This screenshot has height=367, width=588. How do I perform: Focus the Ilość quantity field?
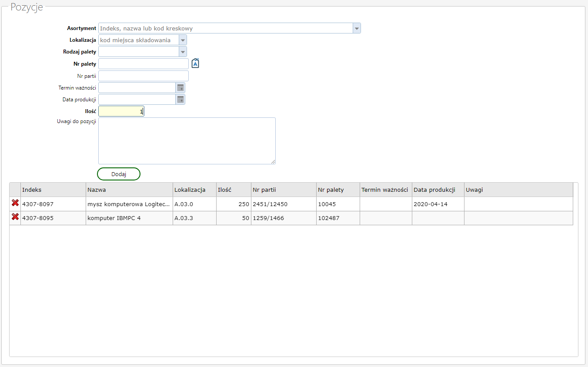click(121, 111)
